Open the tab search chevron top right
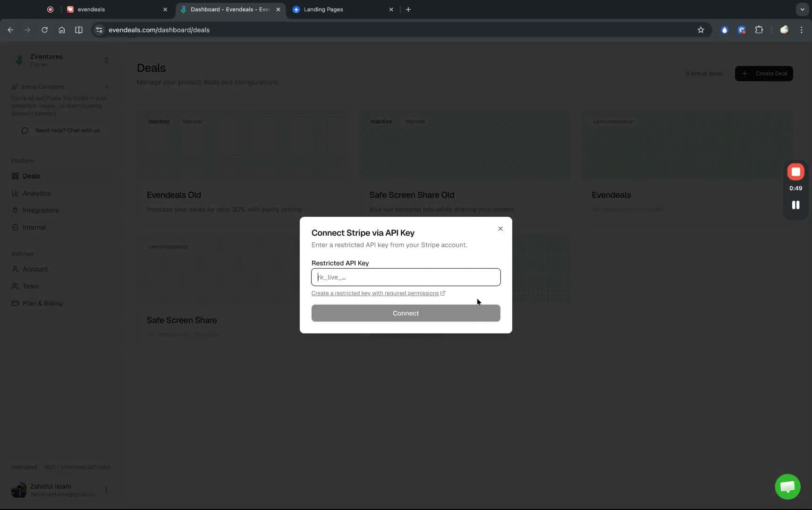 pos(801,9)
